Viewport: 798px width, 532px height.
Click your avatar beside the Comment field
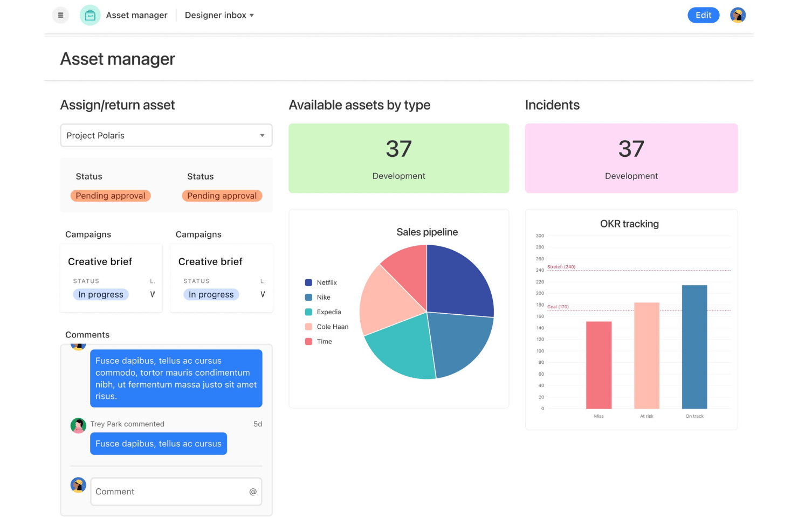[x=78, y=485]
